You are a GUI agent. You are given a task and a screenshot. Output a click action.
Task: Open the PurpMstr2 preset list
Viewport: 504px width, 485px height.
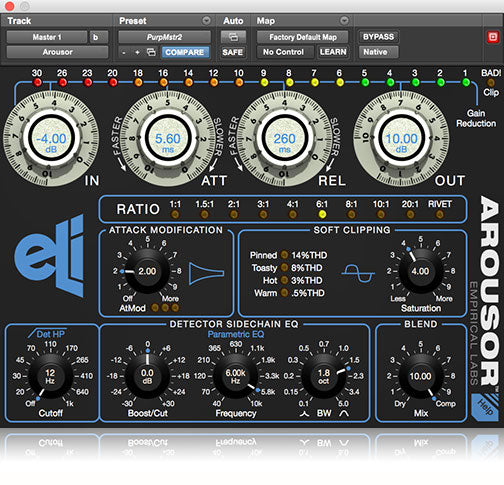pos(164,37)
